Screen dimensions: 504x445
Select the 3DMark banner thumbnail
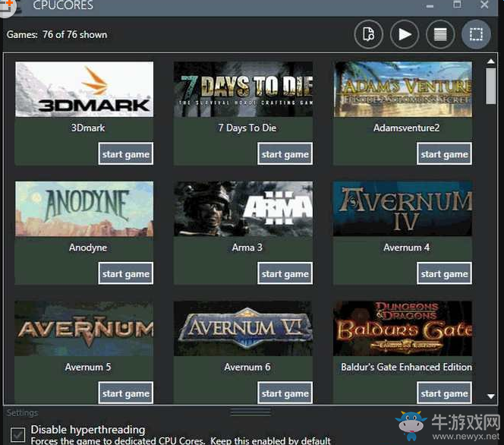[x=84, y=90]
